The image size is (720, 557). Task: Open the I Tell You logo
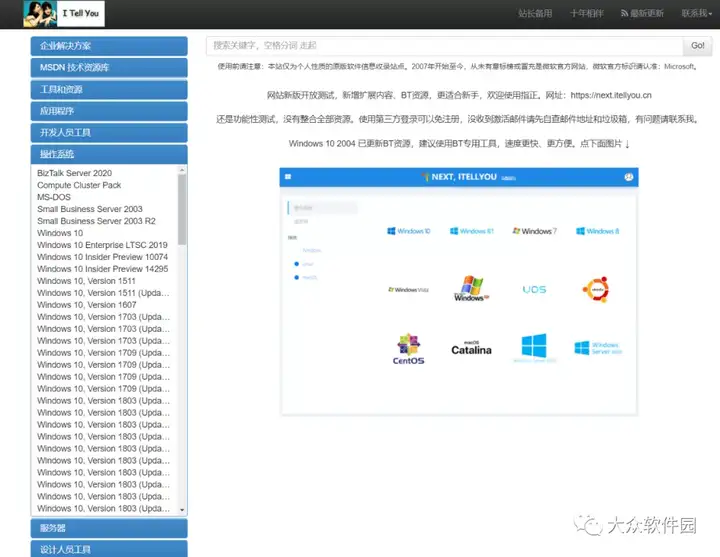pos(64,14)
